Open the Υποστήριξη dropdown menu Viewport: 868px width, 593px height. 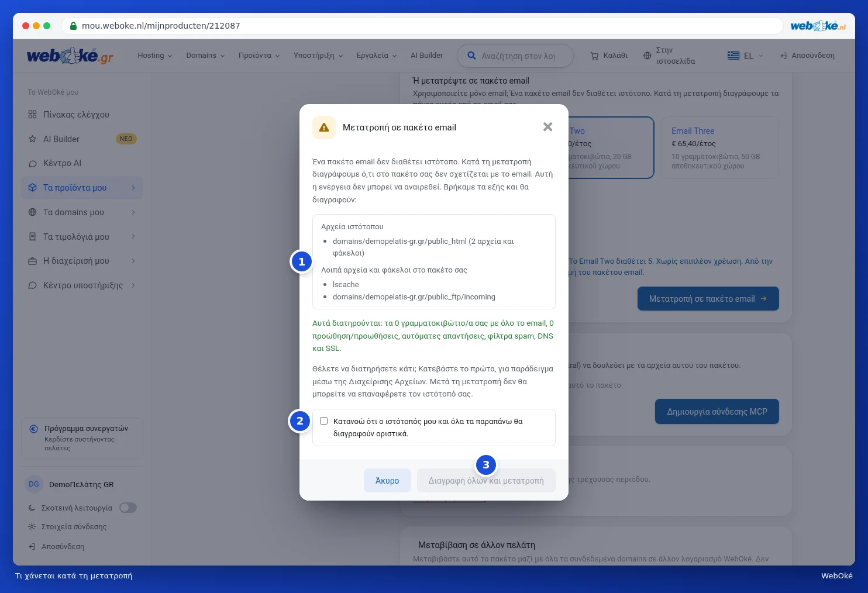coord(318,56)
